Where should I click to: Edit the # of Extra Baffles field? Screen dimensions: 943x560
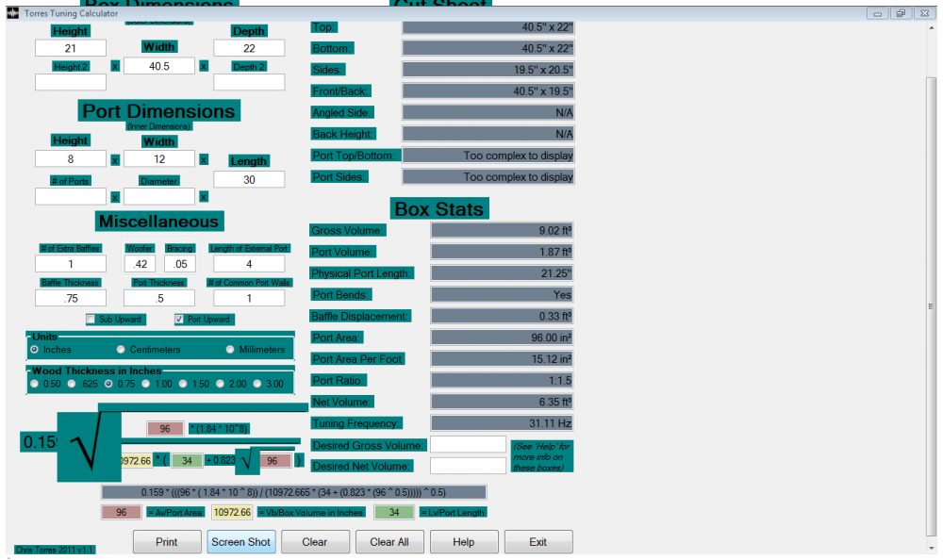pos(71,263)
